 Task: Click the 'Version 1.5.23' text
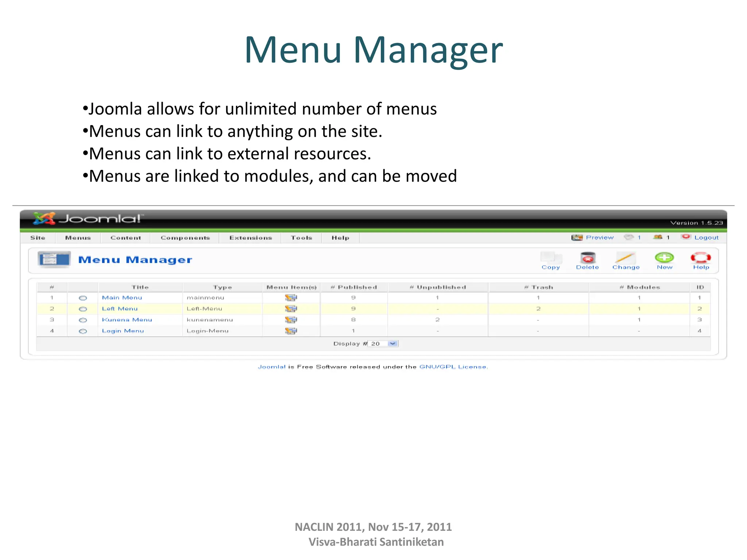(697, 223)
